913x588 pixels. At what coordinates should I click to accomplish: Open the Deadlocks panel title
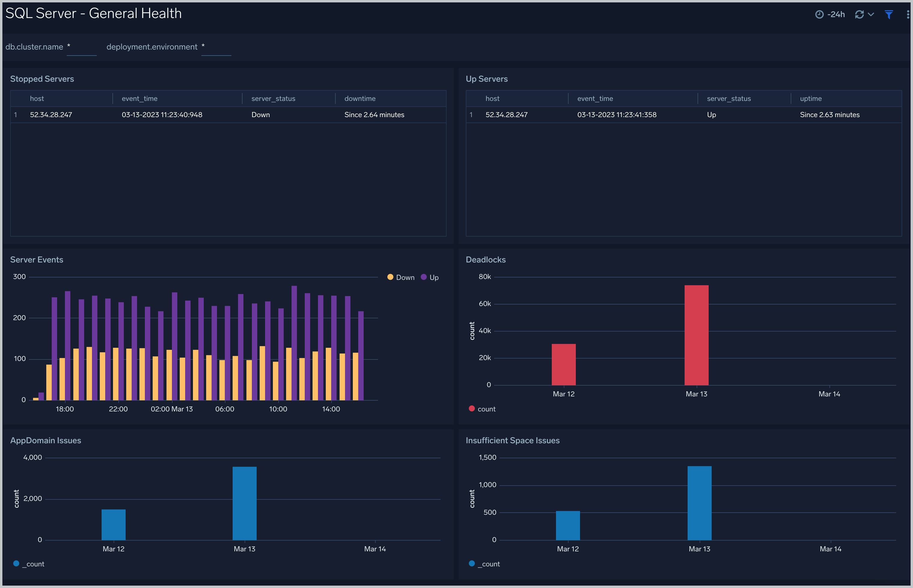point(486,260)
